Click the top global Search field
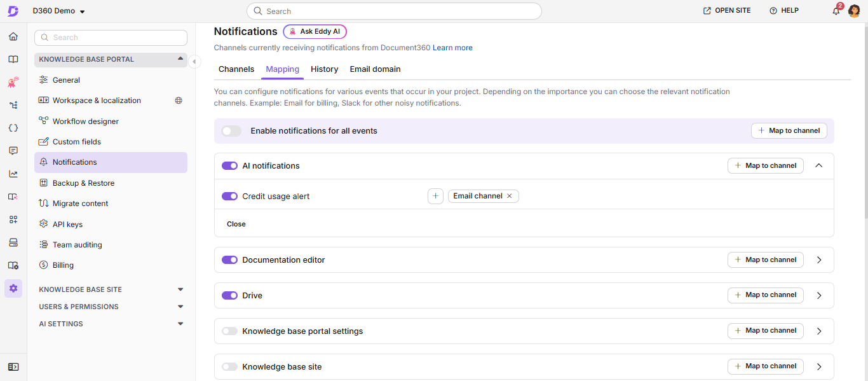868x381 pixels. click(x=394, y=11)
